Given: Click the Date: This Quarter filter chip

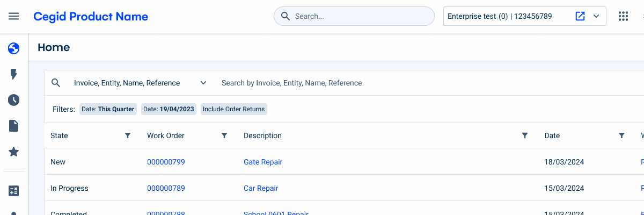Looking at the screenshot, I should point(107,109).
